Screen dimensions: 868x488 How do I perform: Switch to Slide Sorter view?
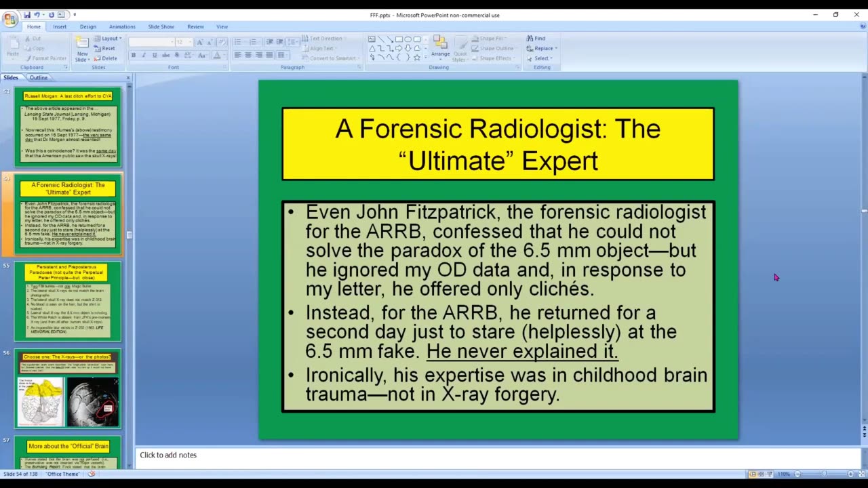point(762,474)
